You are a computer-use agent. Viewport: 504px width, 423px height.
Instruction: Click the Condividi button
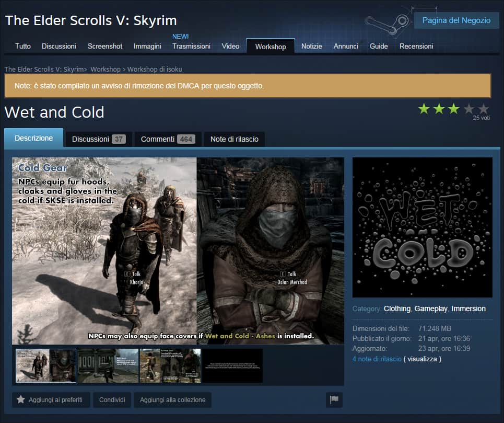point(112,400)
